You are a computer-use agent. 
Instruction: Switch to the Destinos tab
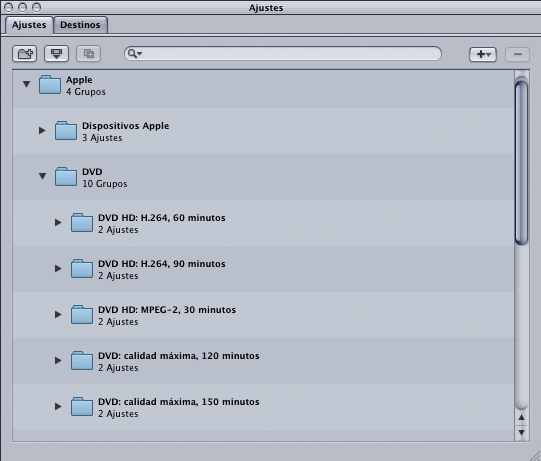pyautogui.click(x=80, y=25)
